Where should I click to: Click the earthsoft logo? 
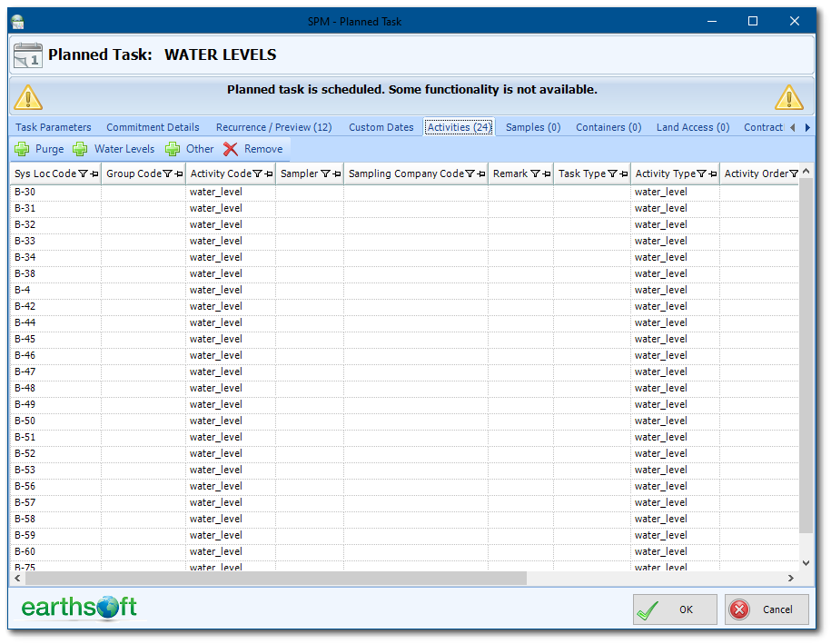pyautogui.click(x=78, y=608)
